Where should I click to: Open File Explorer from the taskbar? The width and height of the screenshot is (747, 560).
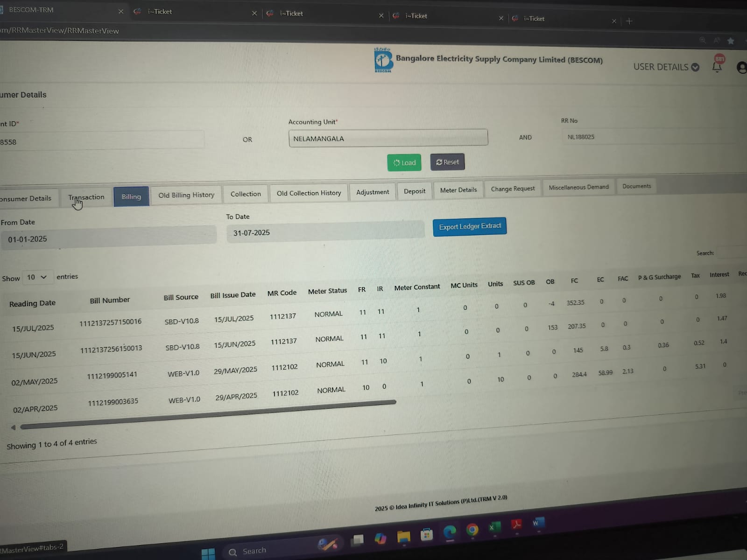[403, 537]
